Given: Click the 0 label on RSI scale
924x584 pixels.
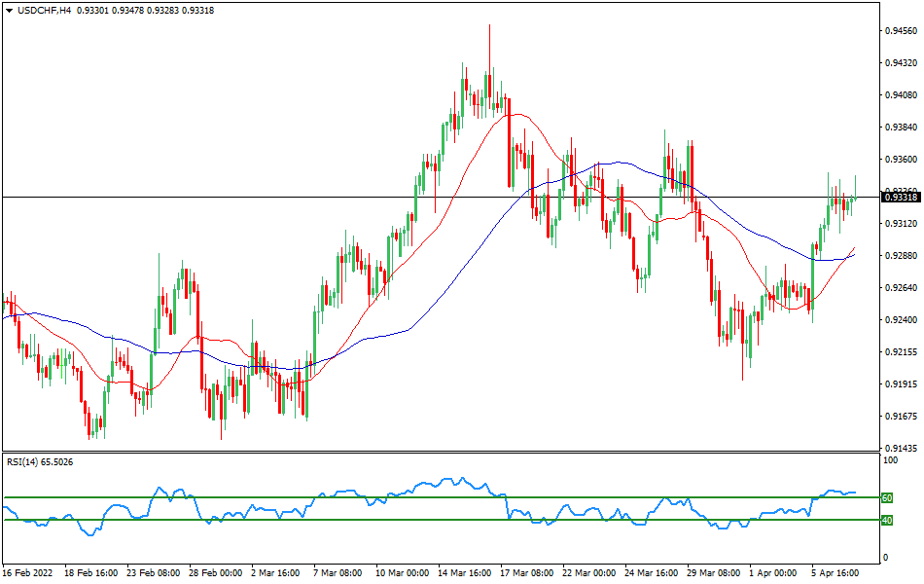Looking at the screenshot, I should pos(883,558).
